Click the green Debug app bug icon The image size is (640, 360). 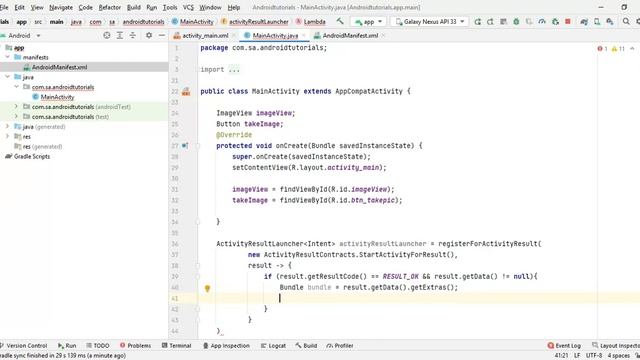[516, 22]
